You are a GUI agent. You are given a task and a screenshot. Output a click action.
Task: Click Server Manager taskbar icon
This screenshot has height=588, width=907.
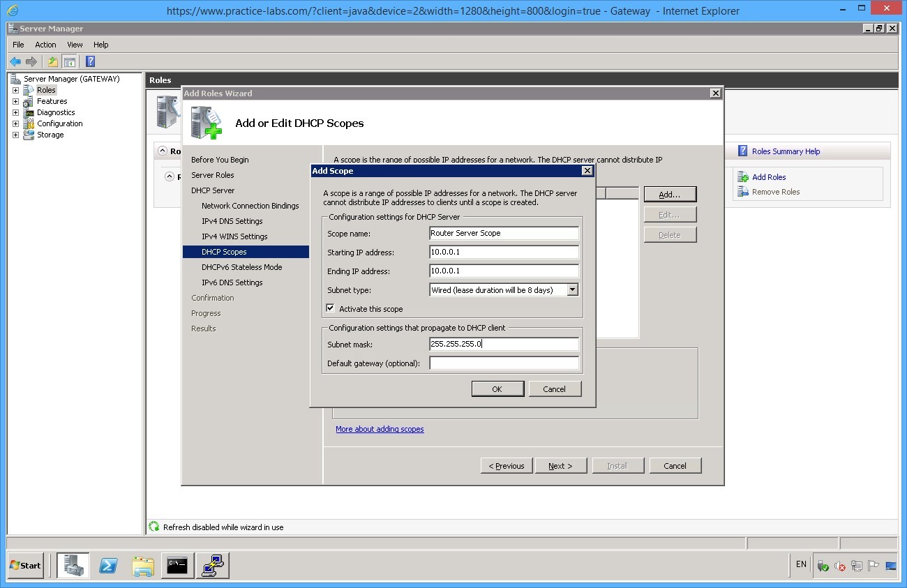(73, 566)
